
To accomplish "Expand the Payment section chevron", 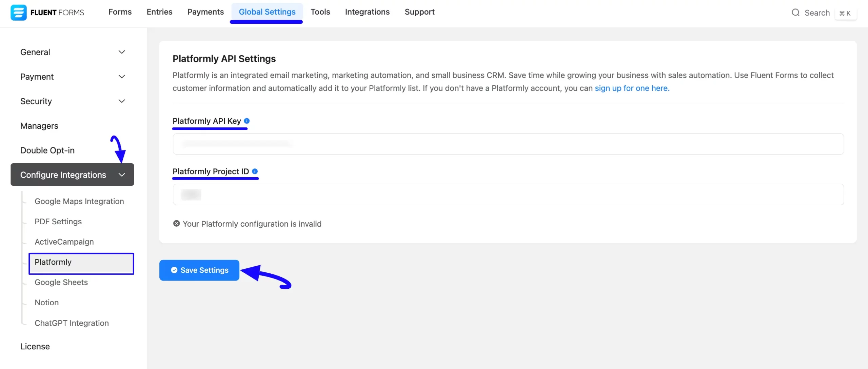I will pos(122,77).
